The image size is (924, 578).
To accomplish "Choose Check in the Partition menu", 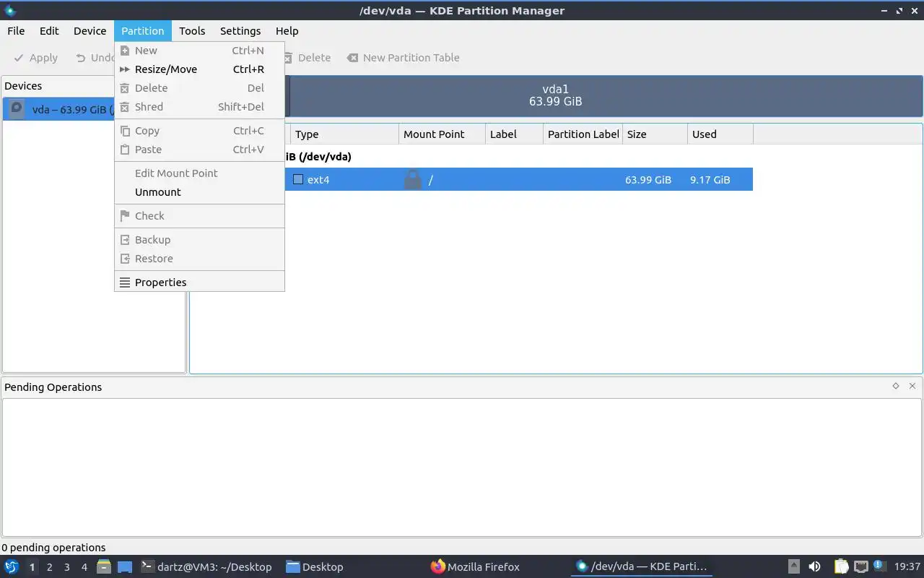I will click(199, 216).
